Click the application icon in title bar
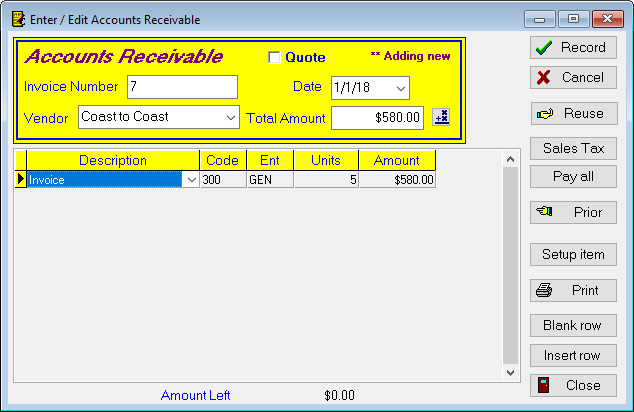634x412 pixels. click(x=18, y=19)
